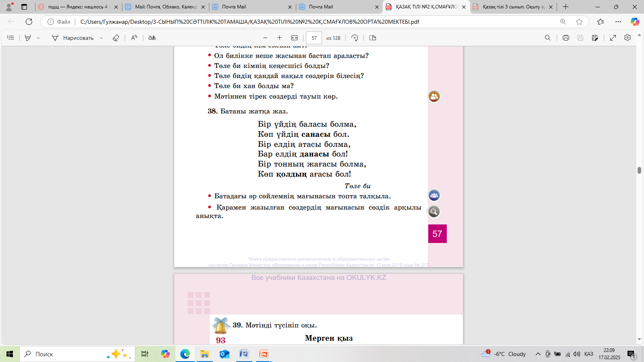Fit the PDF page to width

pyautogui.click(x=295, y=38)
